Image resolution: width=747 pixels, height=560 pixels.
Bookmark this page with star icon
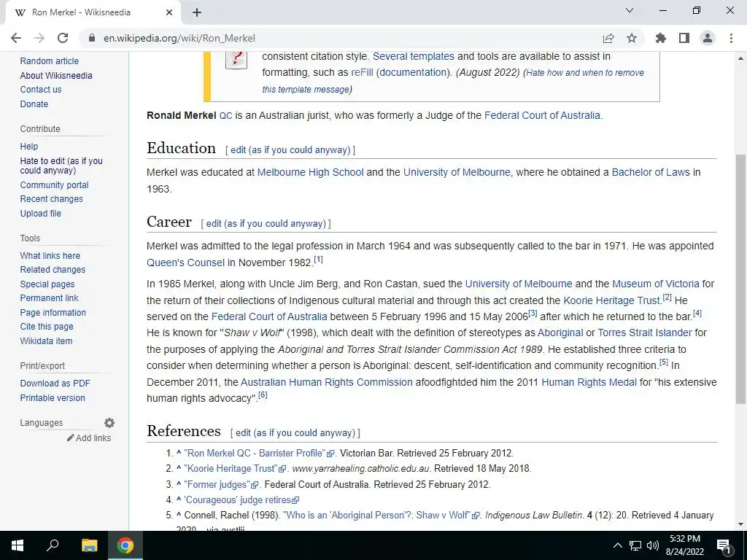pyautogui.click(x=632, y=38)
